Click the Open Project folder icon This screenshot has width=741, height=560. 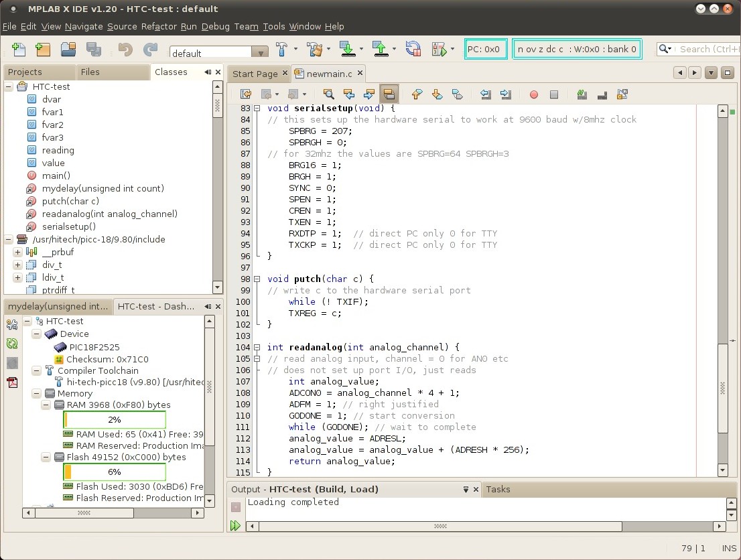pyautogui.click(x=68, y=49)
